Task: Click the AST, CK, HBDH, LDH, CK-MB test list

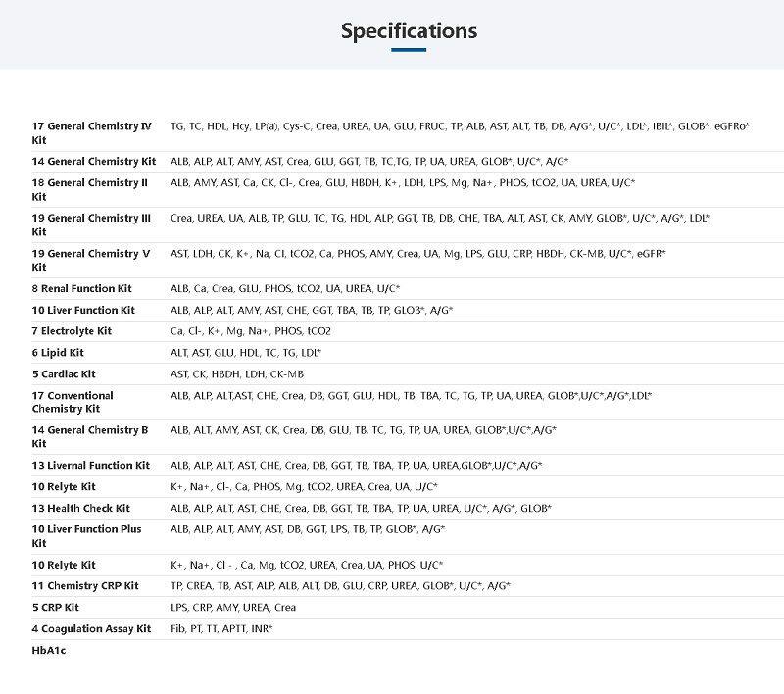Action: [x=236, y=374]
